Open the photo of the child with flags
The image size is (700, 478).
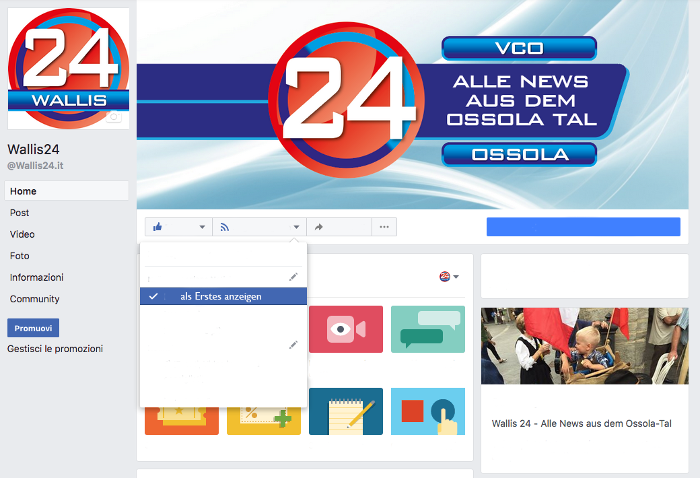click(x=584, y=346)
